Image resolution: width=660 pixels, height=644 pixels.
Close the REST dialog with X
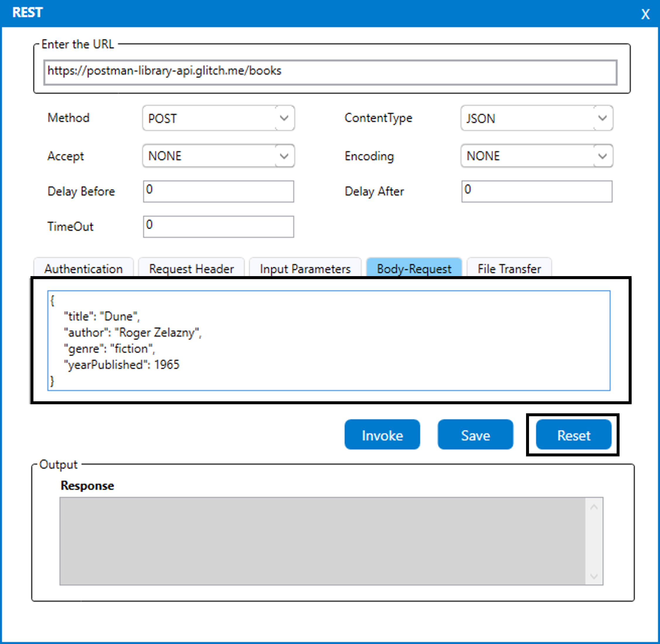coord(645,14)
